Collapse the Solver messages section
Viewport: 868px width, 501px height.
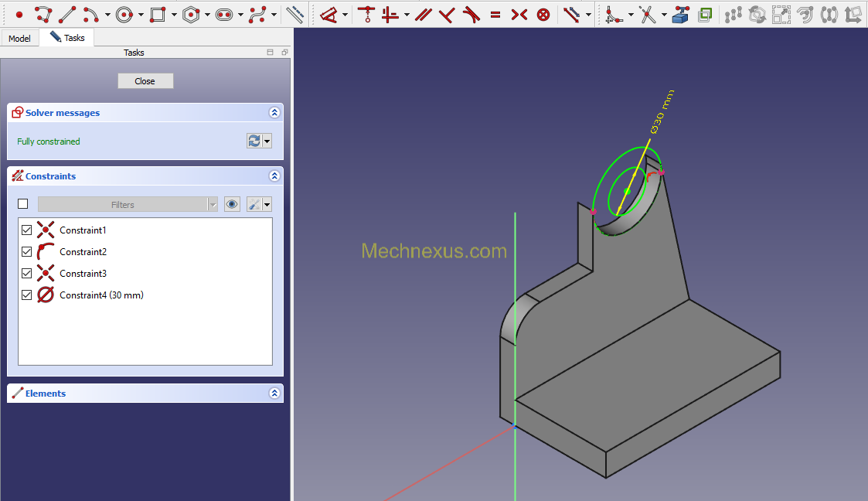click(x=274, y=112)
